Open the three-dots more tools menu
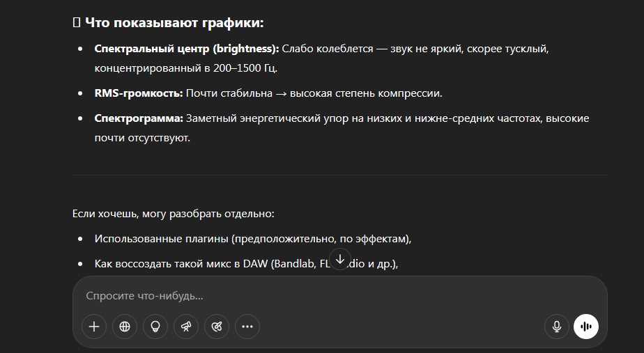644x353 pixels. (247, 327)
